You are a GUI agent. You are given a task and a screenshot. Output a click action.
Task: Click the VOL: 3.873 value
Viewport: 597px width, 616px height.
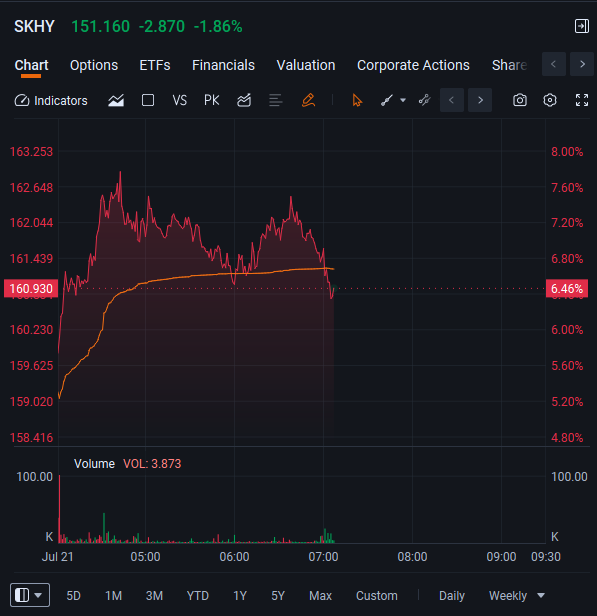pos(152,464)
